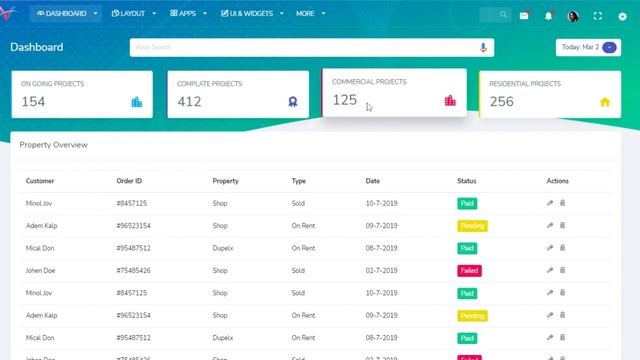Delete Johen Doe 02-7-2019 row trash
640x360 pixels.
pyautogui.click(x=562, y=270)
